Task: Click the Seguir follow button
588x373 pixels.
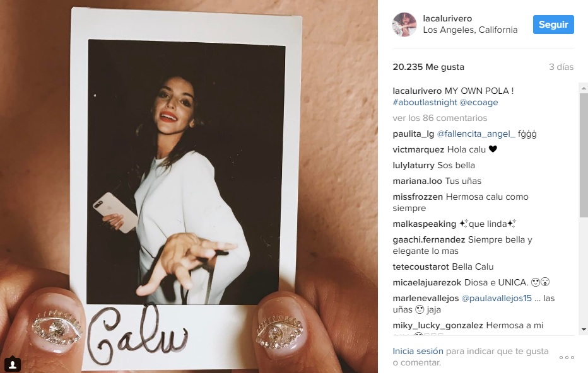Action: click(553, 25)
